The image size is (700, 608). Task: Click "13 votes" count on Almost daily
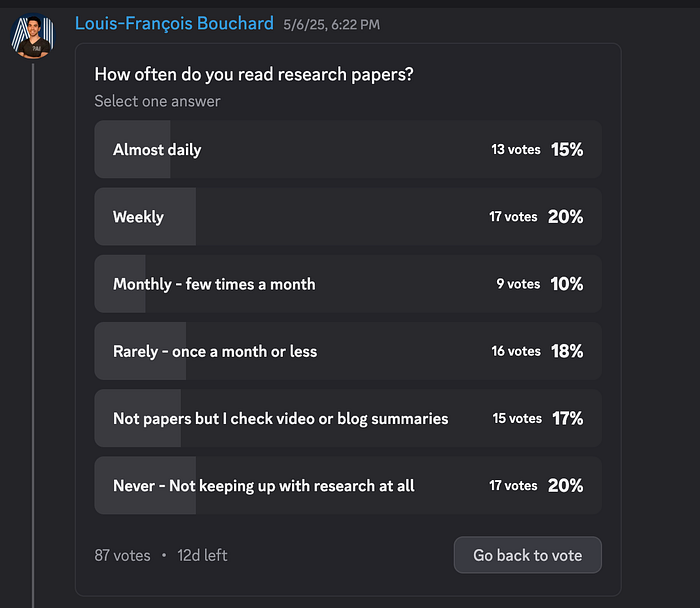[515, 150]
